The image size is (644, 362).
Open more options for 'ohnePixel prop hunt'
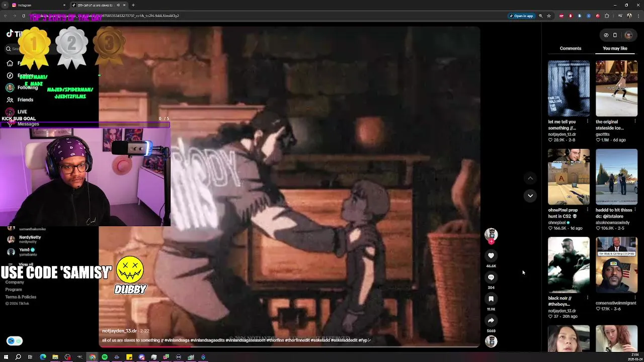coord(588,210)
